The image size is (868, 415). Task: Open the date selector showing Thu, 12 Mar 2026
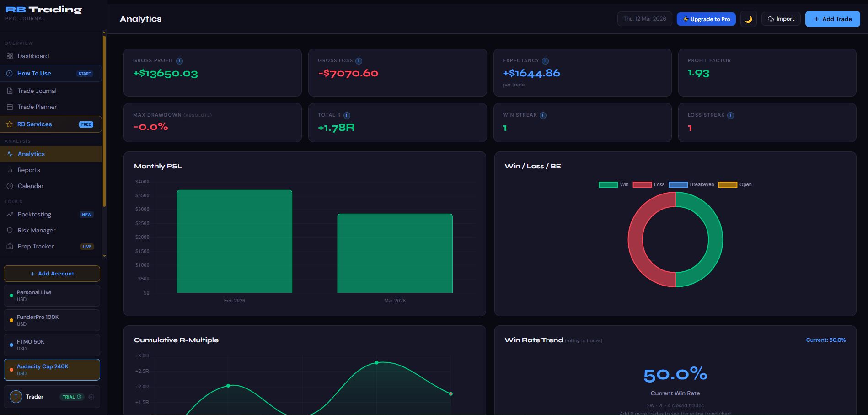pyautogui.click(x=644, y=19)
